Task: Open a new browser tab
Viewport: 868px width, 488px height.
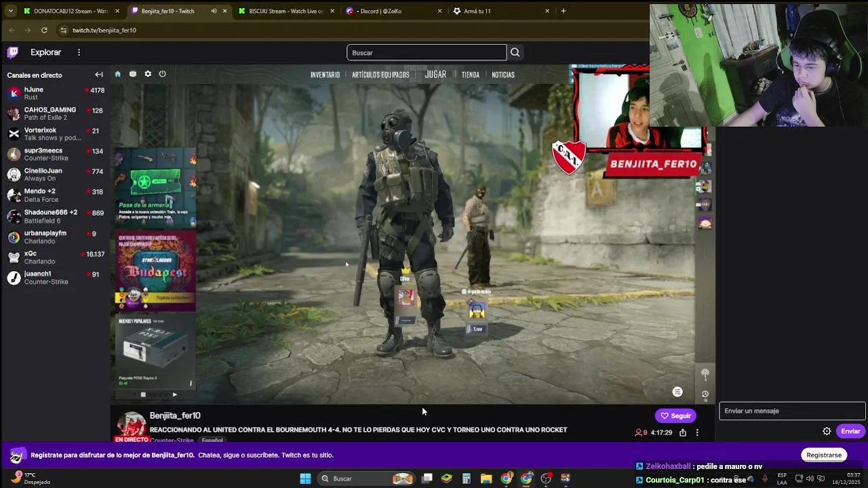Action: click(x=563, y=11)
